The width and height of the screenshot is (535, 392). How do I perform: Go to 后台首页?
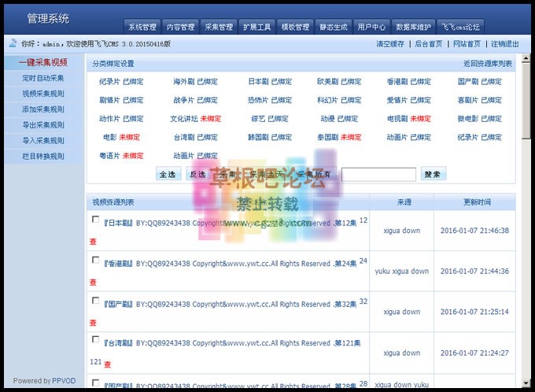[429, 44]
